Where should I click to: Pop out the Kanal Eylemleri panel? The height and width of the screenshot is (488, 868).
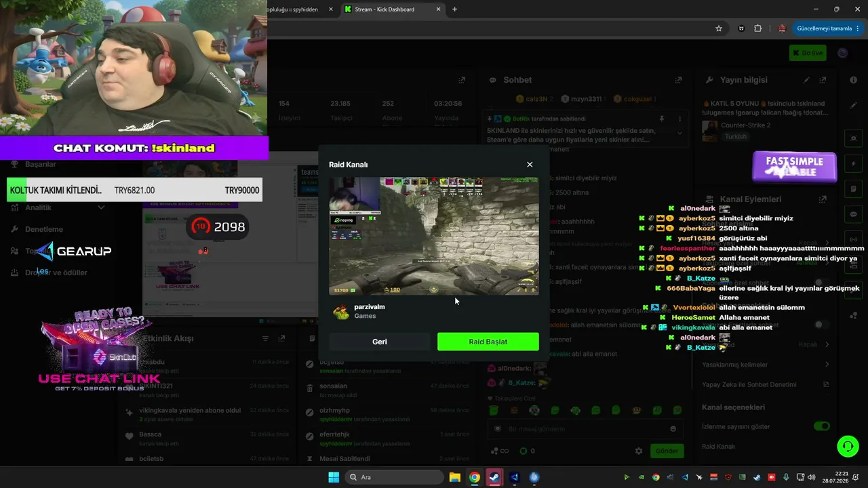[823, 199]
